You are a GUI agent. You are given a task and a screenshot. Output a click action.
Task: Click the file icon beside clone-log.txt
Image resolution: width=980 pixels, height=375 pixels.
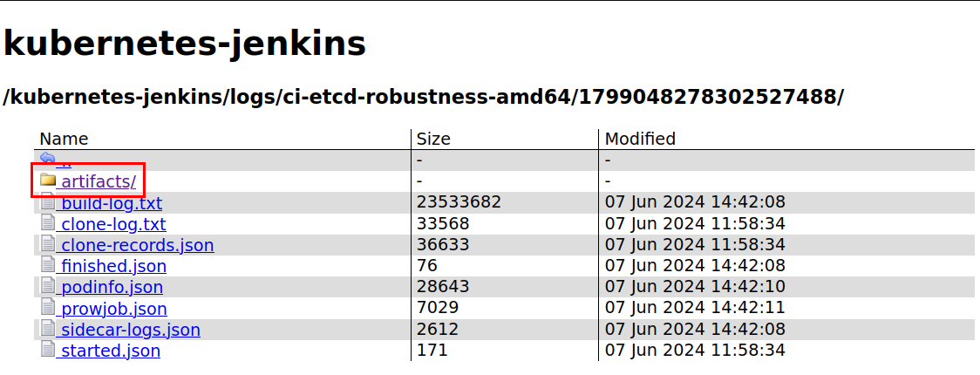tap(47, 223)
